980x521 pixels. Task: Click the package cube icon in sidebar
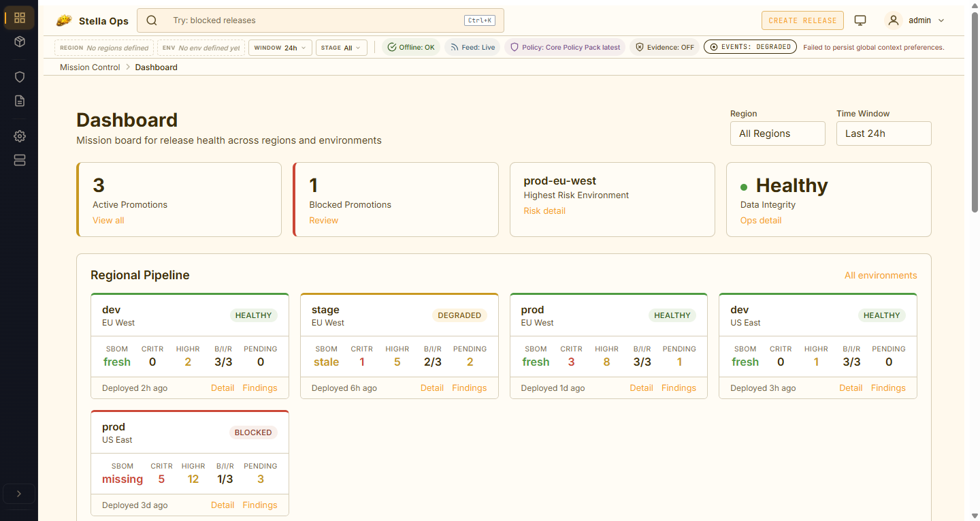pos(20,42)
